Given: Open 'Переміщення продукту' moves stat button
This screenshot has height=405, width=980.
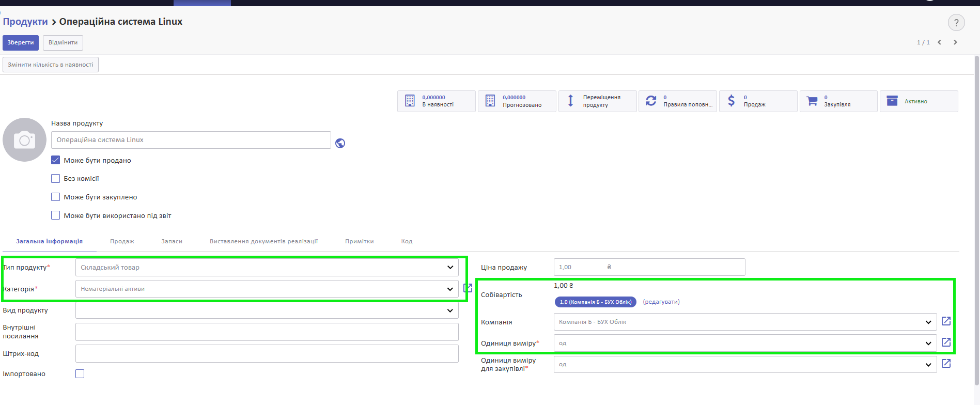Looking at the screenshot, I should [598, 101].
